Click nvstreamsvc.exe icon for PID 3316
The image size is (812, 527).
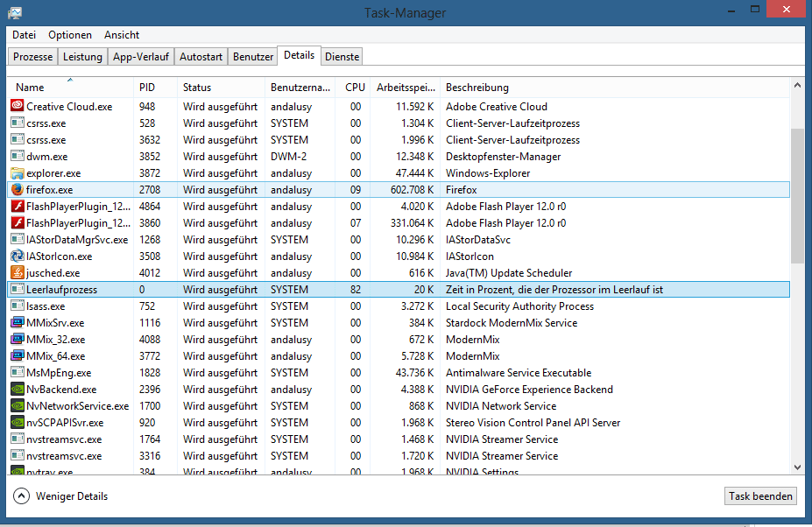(x=18, y=455)
